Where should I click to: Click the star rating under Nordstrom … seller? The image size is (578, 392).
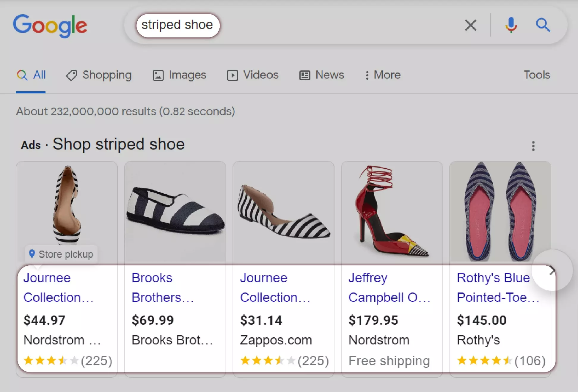tap(68, 361)
